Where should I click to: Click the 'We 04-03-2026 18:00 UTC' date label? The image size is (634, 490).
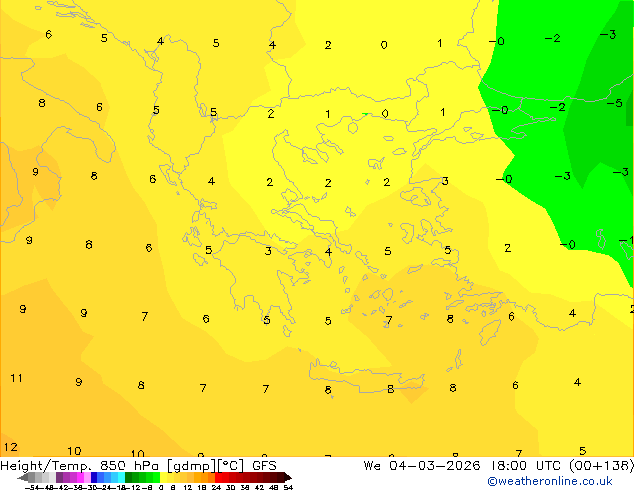pyautogui.click(x=464, y=466)
